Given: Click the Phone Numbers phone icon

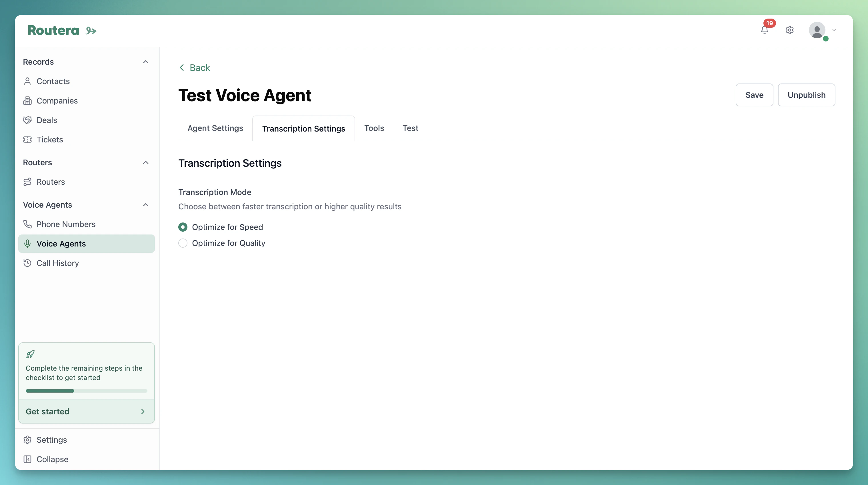Looking at the screenshot, I should (x=27, y=224).
